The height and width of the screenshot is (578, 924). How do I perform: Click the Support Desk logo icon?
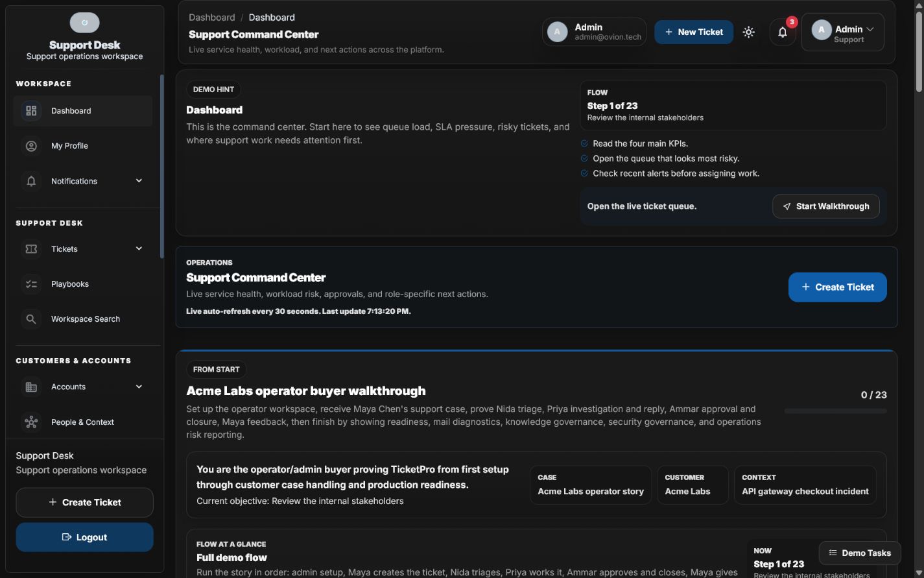[84, 23]
